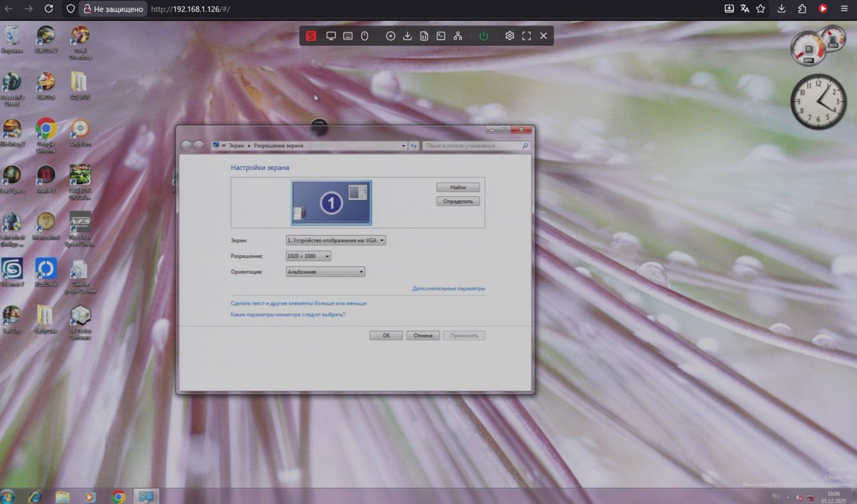Select the 3ds max desktop shortcut
Viewport: 857px width, 504px height.
[x=11, y=272]
